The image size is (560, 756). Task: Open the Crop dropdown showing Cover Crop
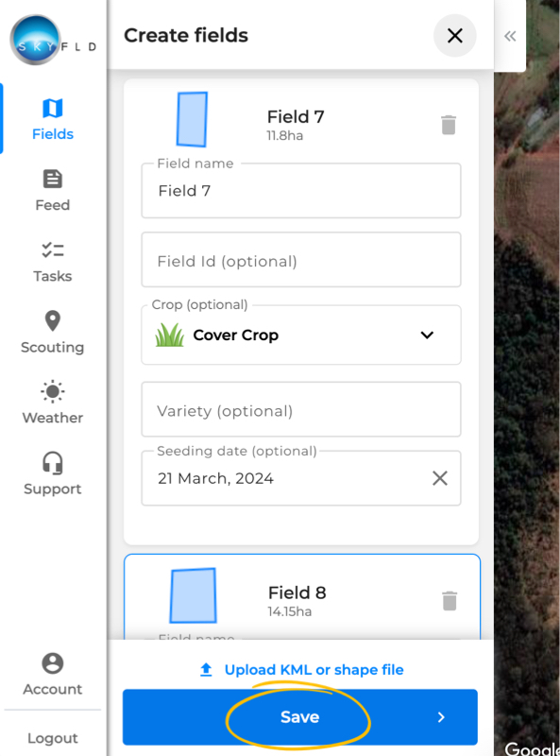[x=301, y=335]
